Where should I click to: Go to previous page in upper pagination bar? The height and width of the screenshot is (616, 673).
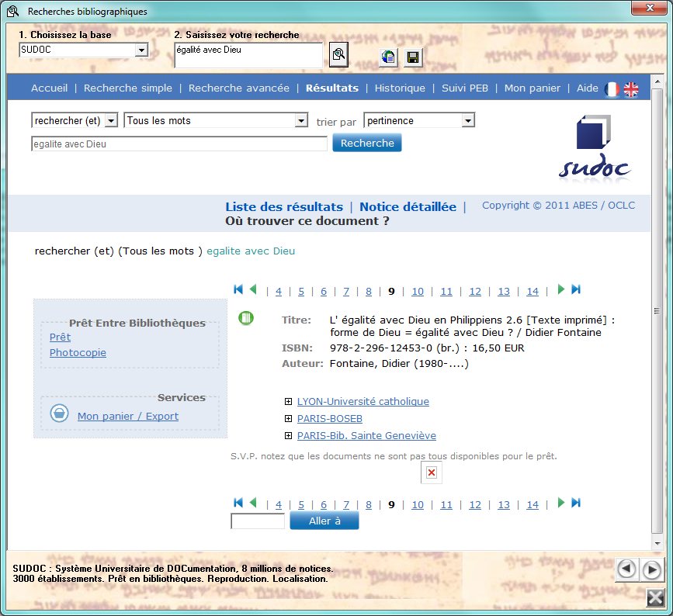pos(253,289)
